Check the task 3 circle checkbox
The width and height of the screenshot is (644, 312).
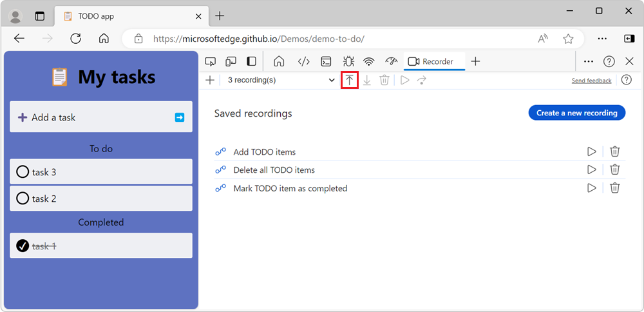pyautogui.click(x=22, y=172)
